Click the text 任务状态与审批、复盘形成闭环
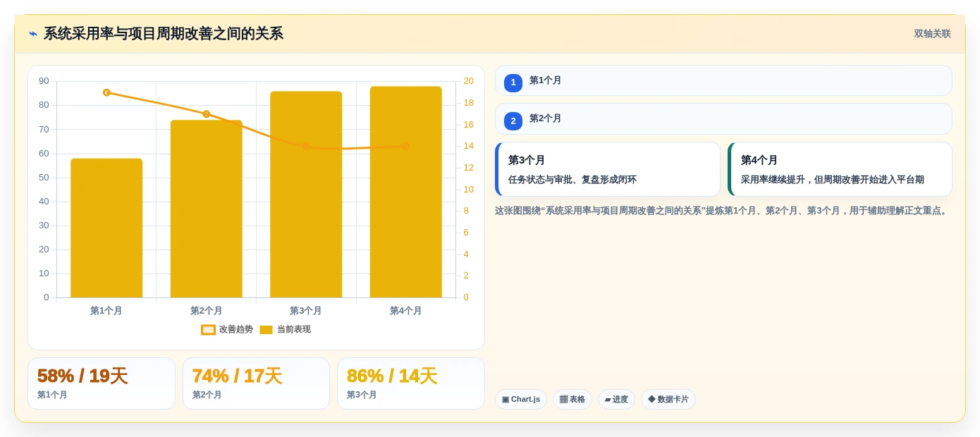Screen dimensions: 980x437 click(x=572, y=180)
